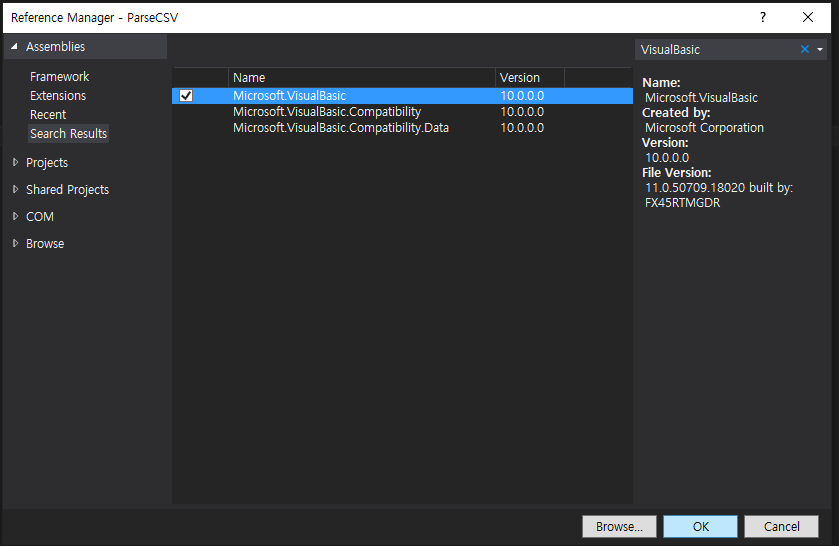Viewport: 839px width, 546px height.
Task: Select the Recent category
Action: click(48, 115)
